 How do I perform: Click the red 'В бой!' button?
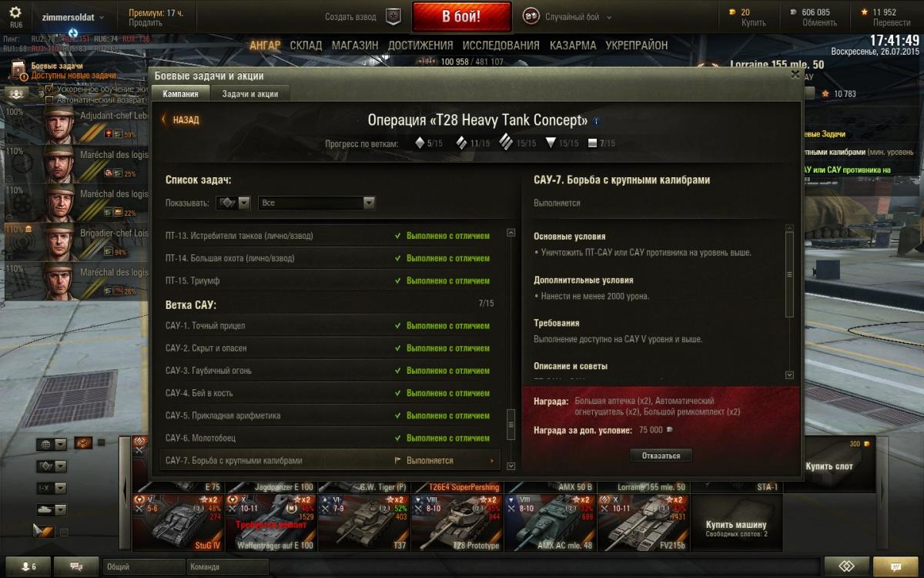[x=461, y=16]
